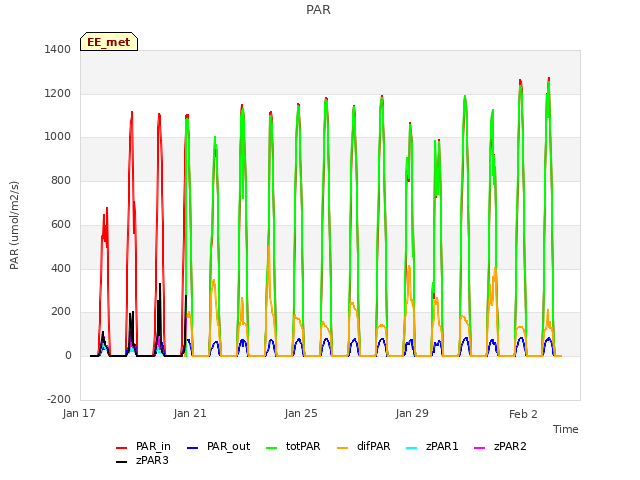Click the magenta zPAR2 legend swatch
Viewport: 640px width, 480px height.
480,448
